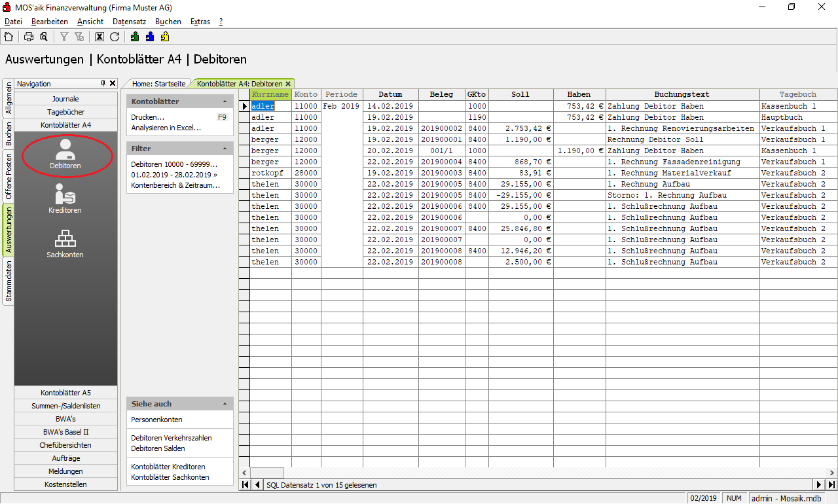Collapse the Filter section

click(225, 149)
